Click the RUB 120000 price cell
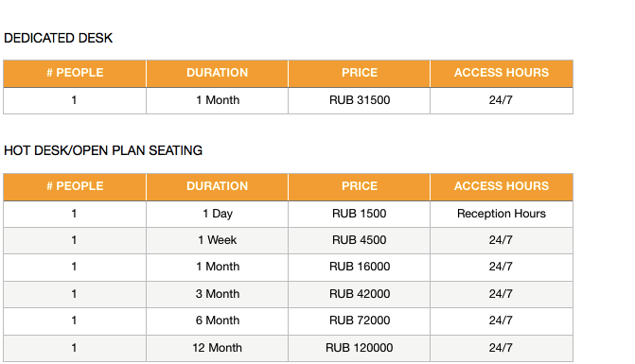635x364 pixels. point(360,348)
